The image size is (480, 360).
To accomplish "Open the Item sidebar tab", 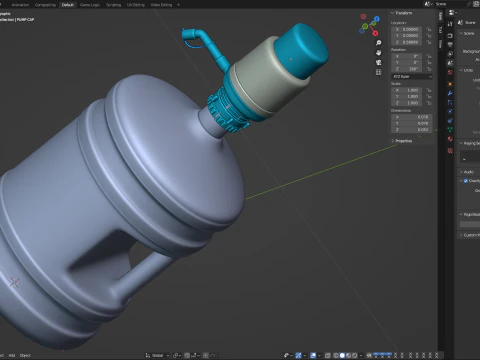I will (x=440, y=16).
